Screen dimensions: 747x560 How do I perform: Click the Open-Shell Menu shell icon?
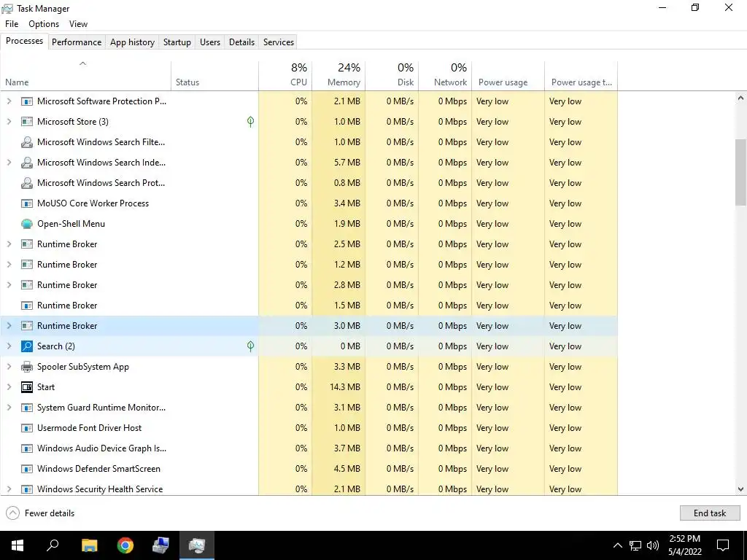click(x=27, y=224)
